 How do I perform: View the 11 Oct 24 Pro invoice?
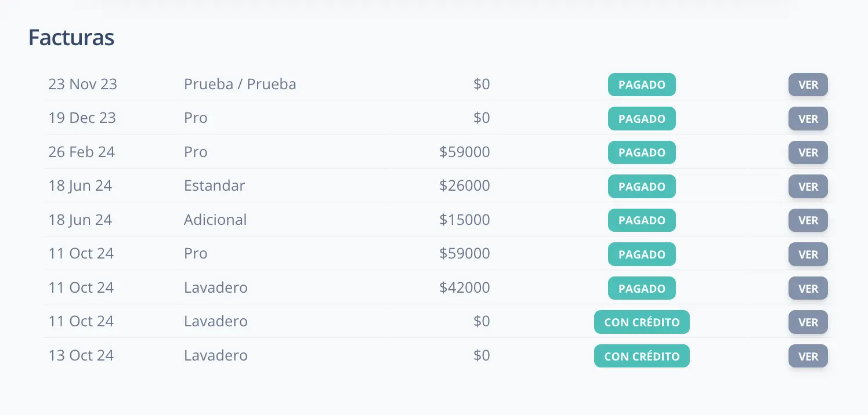click(808, 254)
